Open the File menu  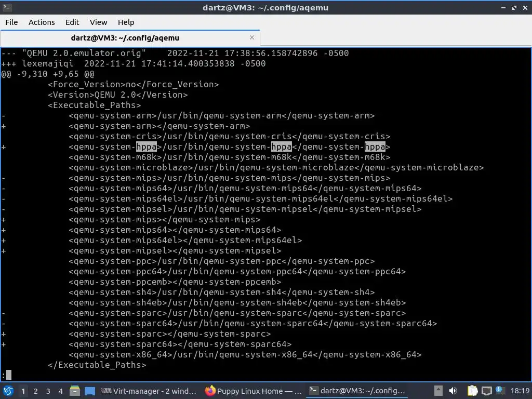coord(11,22)
